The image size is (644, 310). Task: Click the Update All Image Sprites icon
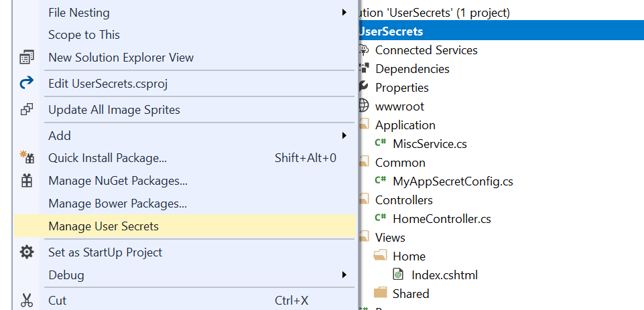click(x=27, y=110)
